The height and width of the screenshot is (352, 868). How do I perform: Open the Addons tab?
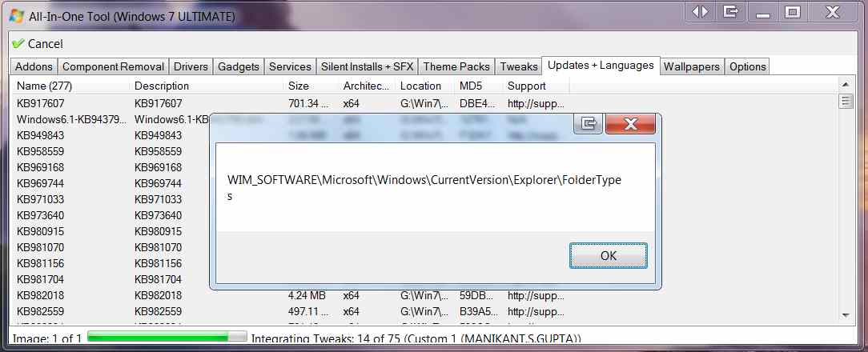pos(34,66)
